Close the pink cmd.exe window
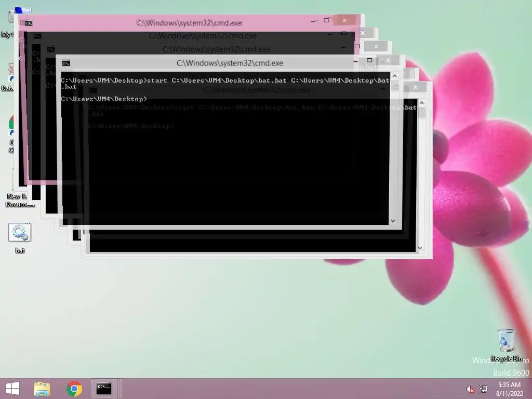This screenshot has height=399, width=532. [344, 20]
